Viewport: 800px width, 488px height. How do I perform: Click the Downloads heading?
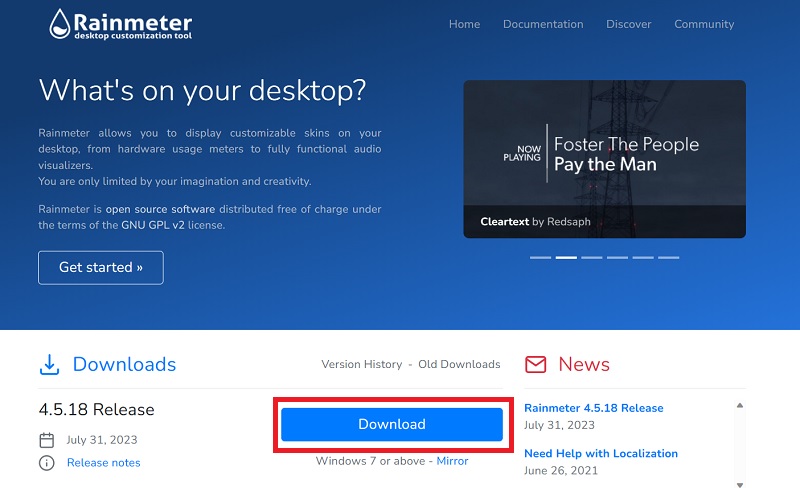click(124, 364)
